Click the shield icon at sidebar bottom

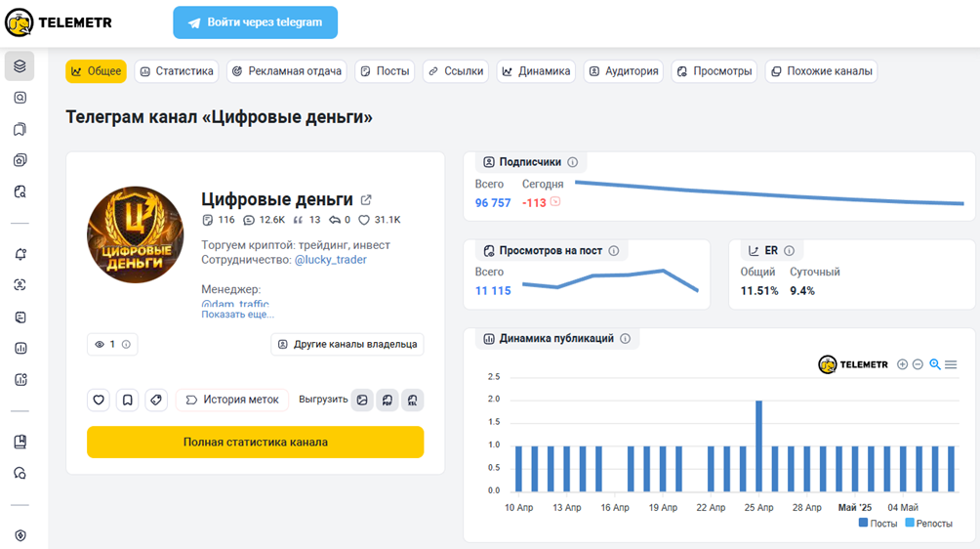pos(20,536)
